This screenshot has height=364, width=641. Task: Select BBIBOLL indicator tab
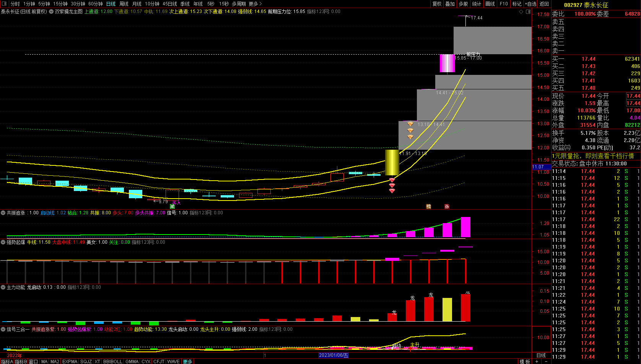113,361
